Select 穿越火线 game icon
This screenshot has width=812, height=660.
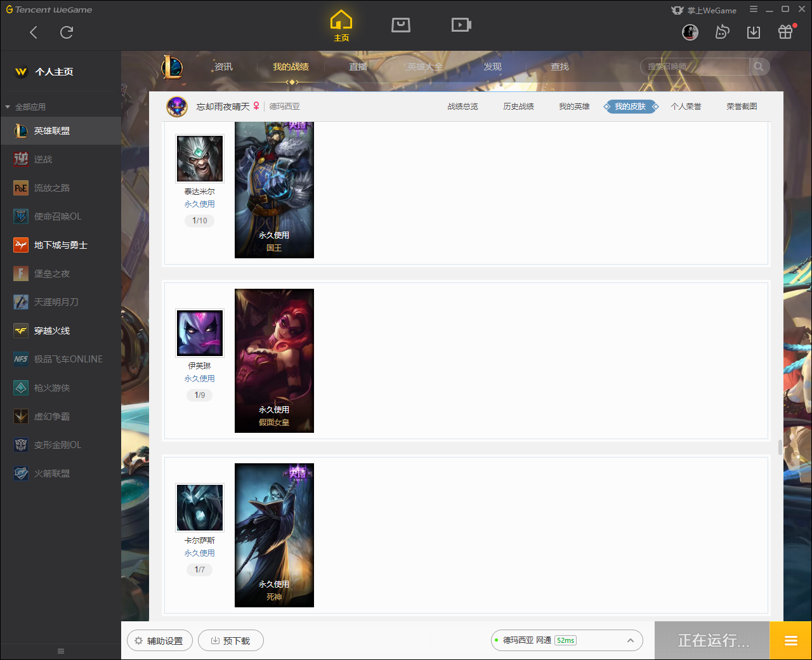click(x=21, y=331)
